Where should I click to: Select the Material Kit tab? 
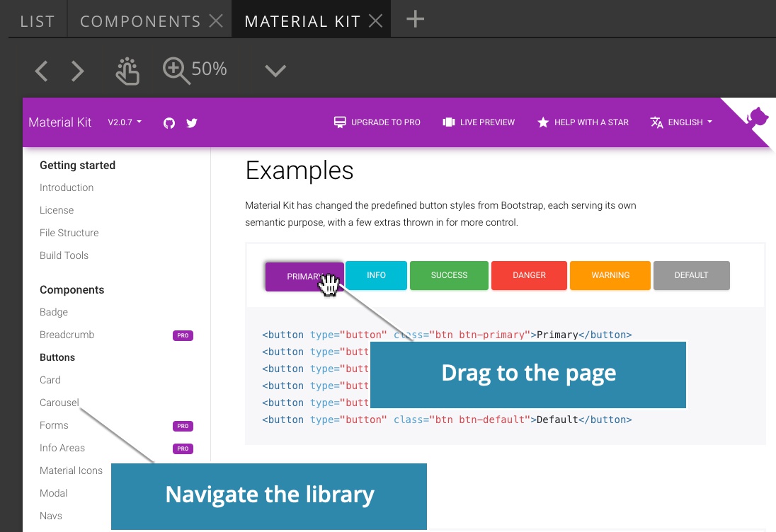(x=302, y=21)
